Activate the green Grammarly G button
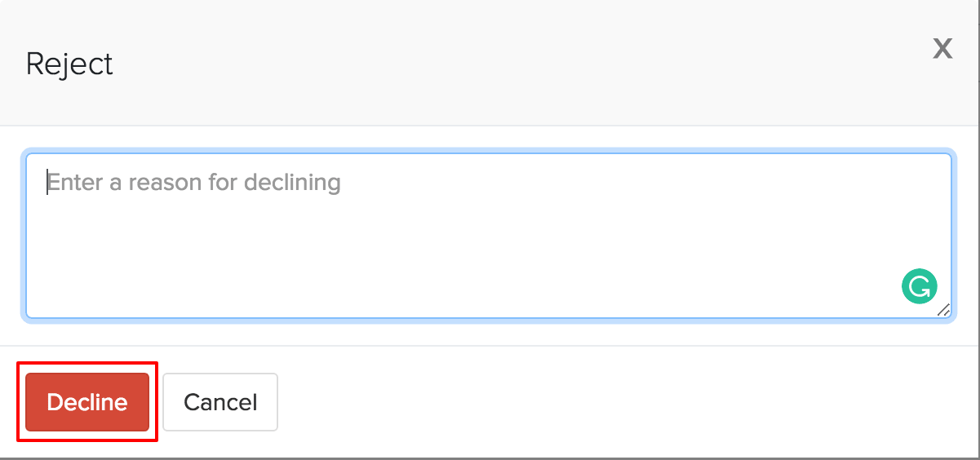This screenshot has height=460, width=980. (920, 287)
